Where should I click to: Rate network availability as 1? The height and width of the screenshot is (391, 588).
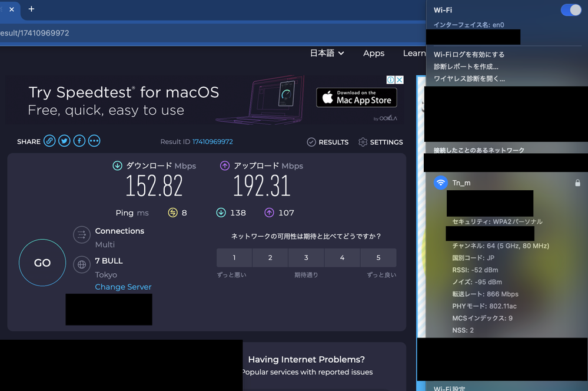pos(234,258)
